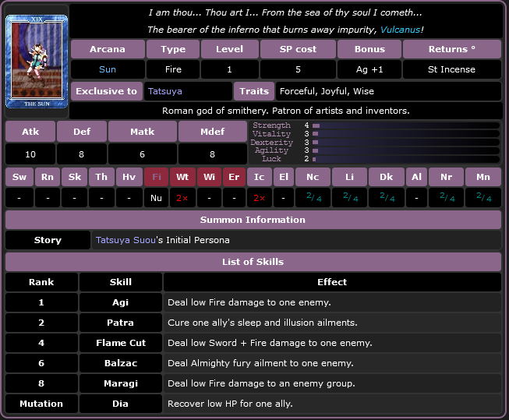The image size is (509, 420).
Task: Follow the Sun arcana link
Action: 108,69
